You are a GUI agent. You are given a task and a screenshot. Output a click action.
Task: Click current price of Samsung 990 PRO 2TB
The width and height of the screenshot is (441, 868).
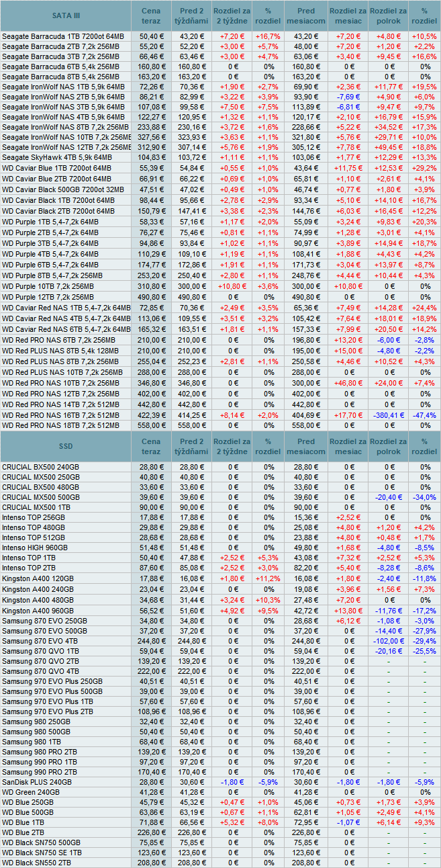pyautogui.click(x=151, y=773)
